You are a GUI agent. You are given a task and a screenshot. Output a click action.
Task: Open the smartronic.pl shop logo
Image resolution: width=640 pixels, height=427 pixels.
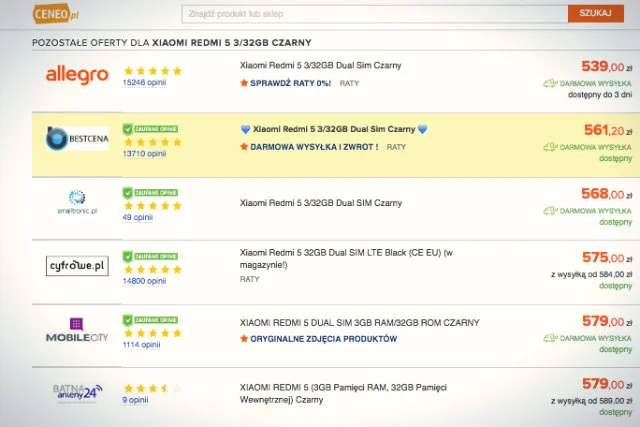click(x=77, y=202)
